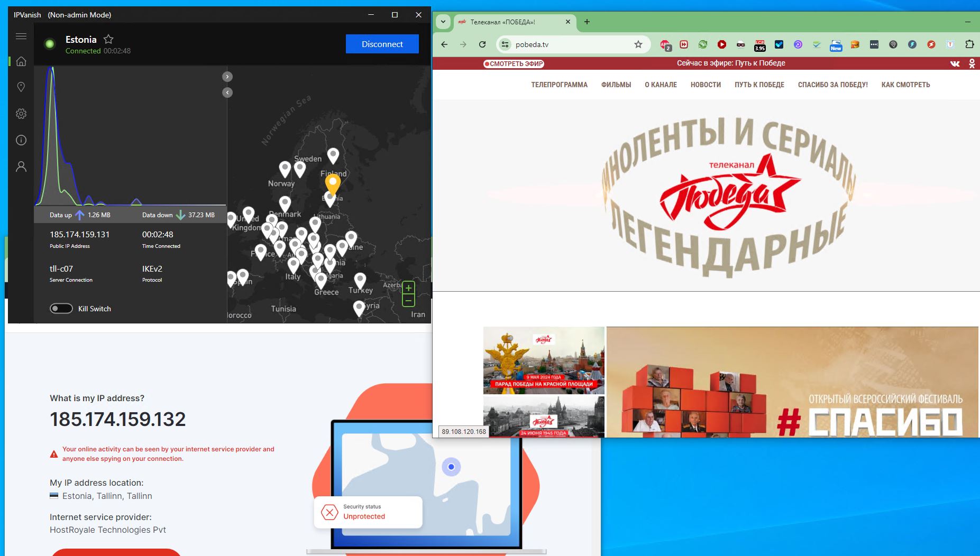This screenshot has height=556, width=980.
Task: Click the 'Estonia, Tallinn, Tallinn' location text
Action: click(x=107, y=496)
